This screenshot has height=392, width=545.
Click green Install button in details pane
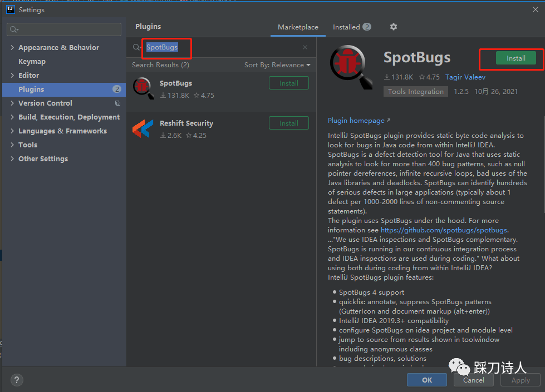516,58
